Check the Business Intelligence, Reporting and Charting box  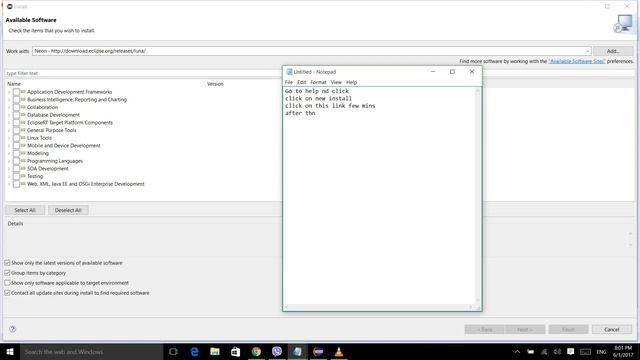[16, 100]
